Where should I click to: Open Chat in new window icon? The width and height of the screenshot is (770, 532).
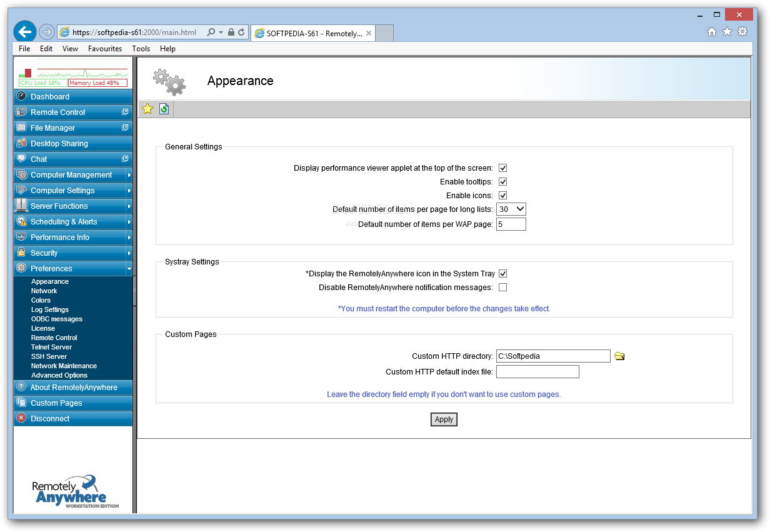[x=125, y=159]
